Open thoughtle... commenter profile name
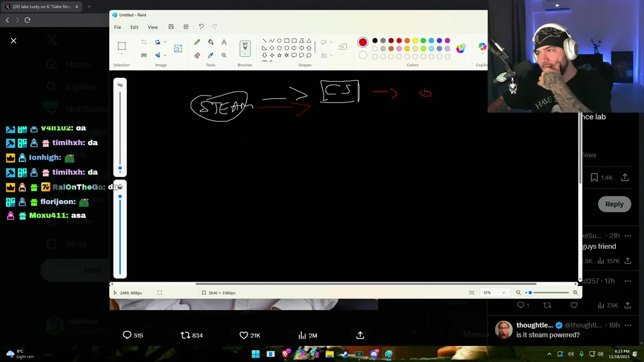 pos(534,325)
